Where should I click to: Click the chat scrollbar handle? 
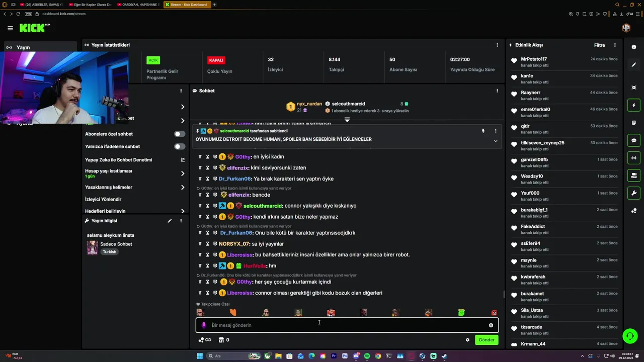click(504, 295)
